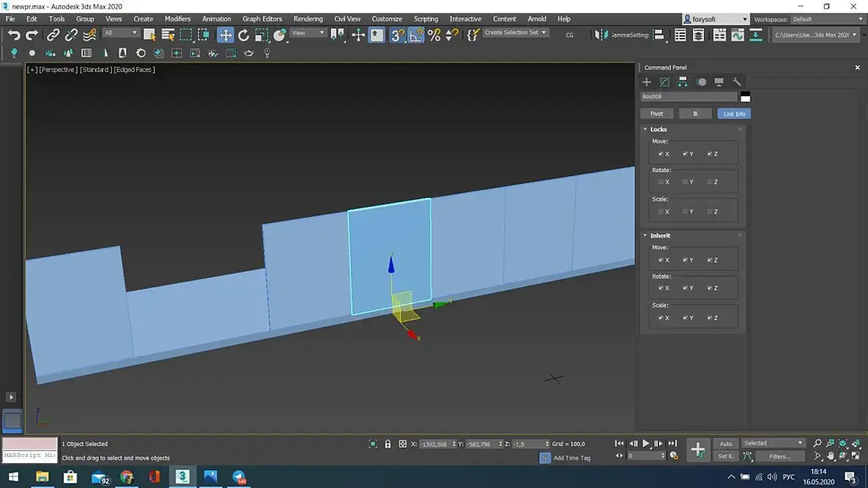Click the Percent Snap toggle icon

tap(434, 35)
